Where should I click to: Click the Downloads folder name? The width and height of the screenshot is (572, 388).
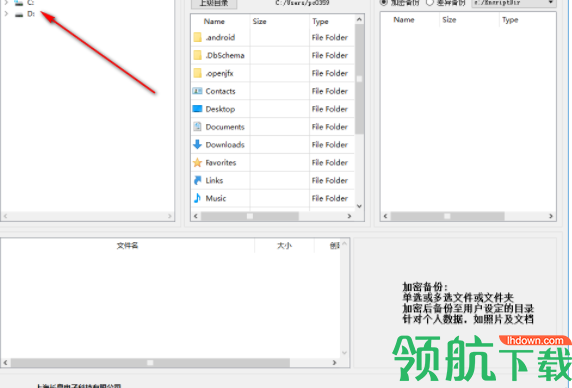coord(225,144)
